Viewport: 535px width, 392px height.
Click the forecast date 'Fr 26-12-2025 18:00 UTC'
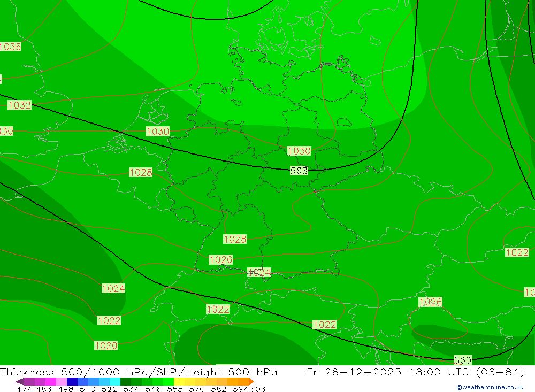click(388, 372)
